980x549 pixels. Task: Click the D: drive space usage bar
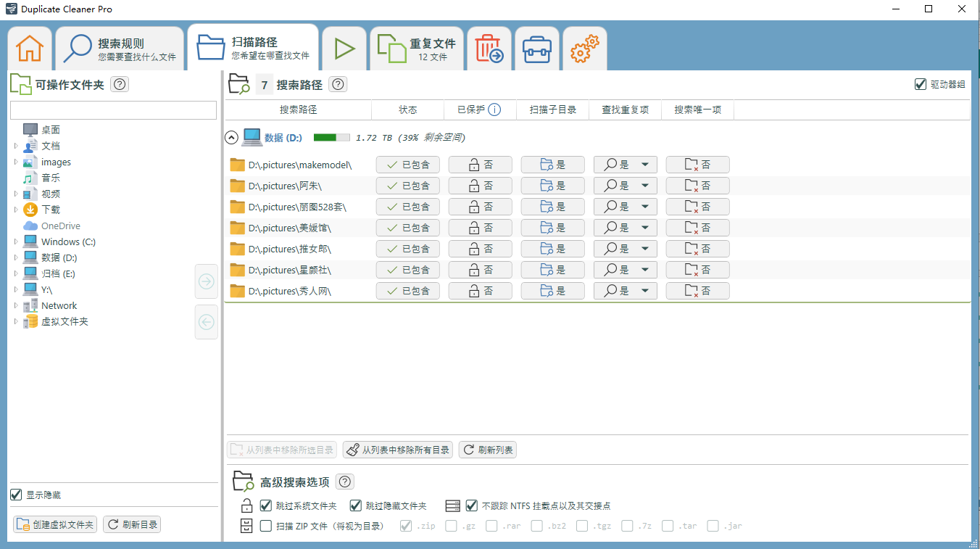point(331,137)
